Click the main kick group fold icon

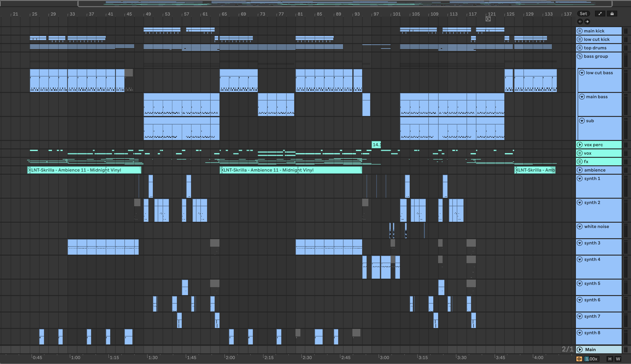[579, 31]
